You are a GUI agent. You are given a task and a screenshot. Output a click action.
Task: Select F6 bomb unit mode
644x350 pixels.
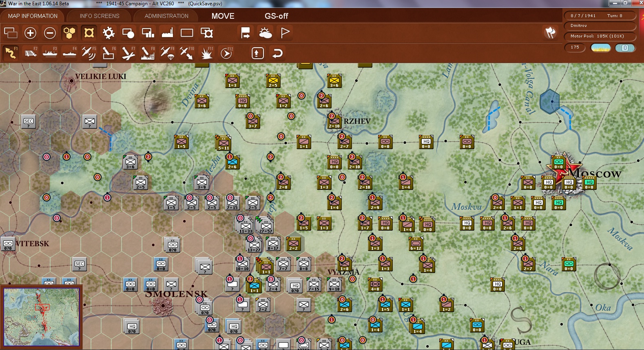coord(108,53)
